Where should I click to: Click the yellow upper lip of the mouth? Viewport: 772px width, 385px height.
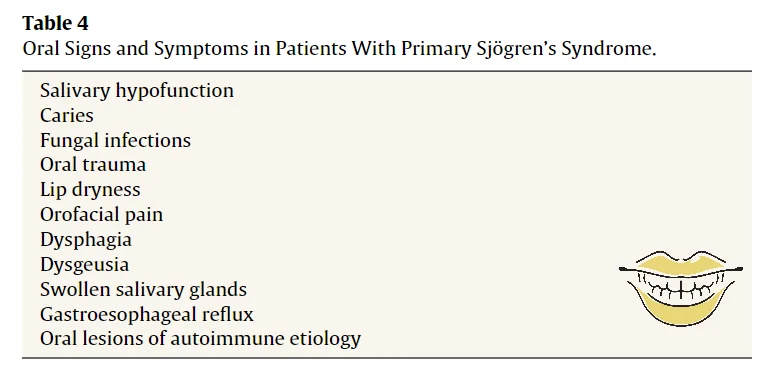point(680,264)
